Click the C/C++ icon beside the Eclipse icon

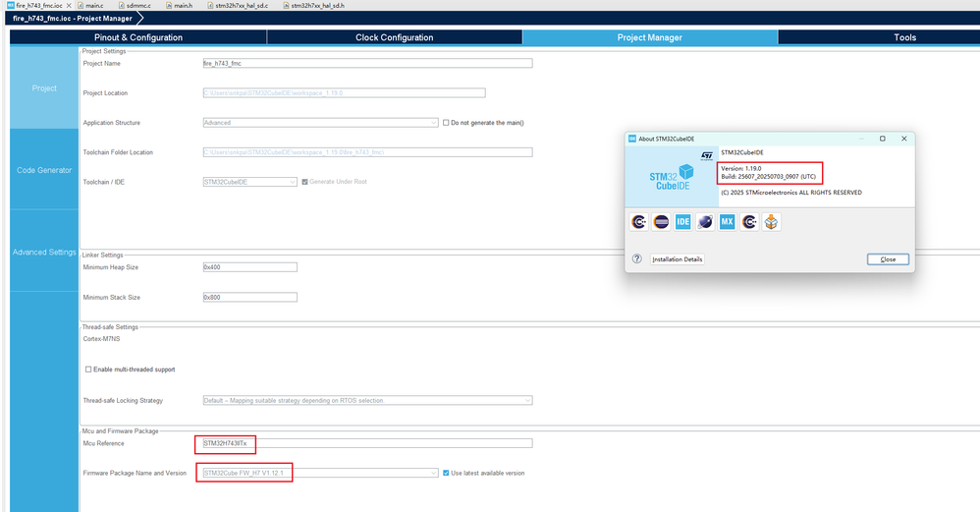coord(638,222)
